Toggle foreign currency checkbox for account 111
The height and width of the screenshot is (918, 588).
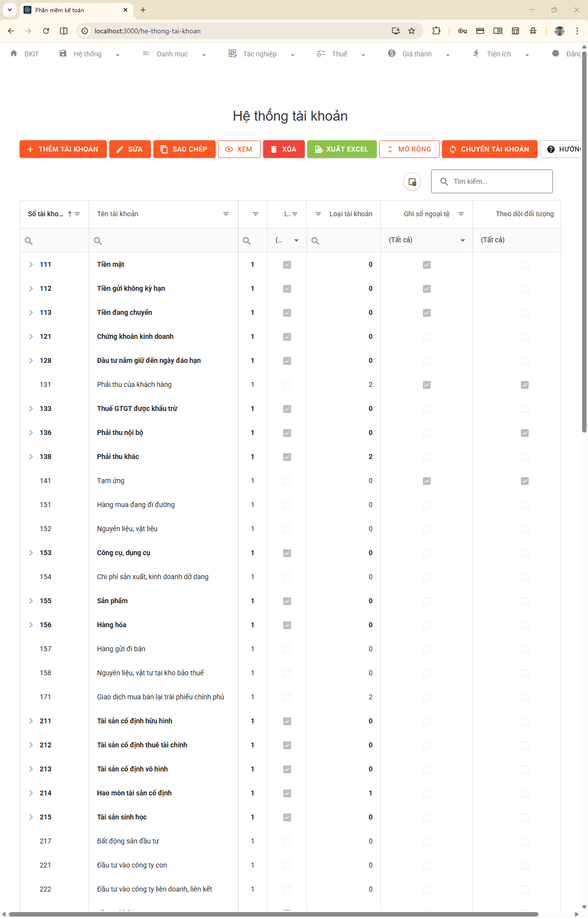427,265
